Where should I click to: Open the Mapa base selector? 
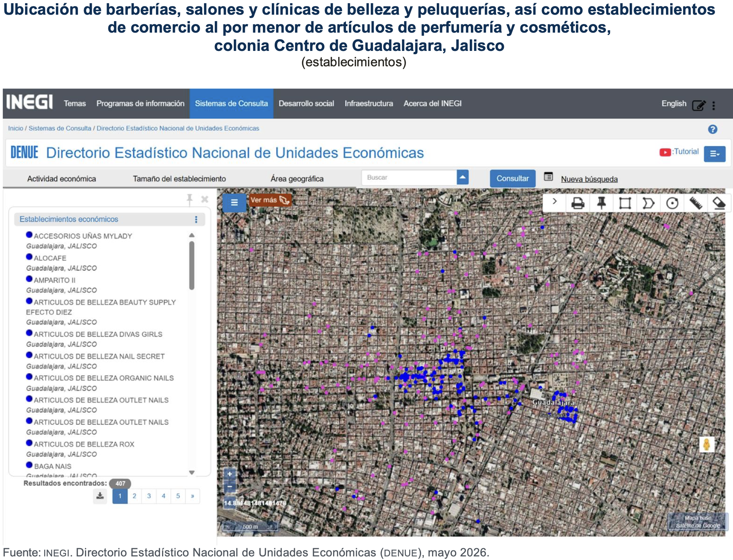[698, 522]
